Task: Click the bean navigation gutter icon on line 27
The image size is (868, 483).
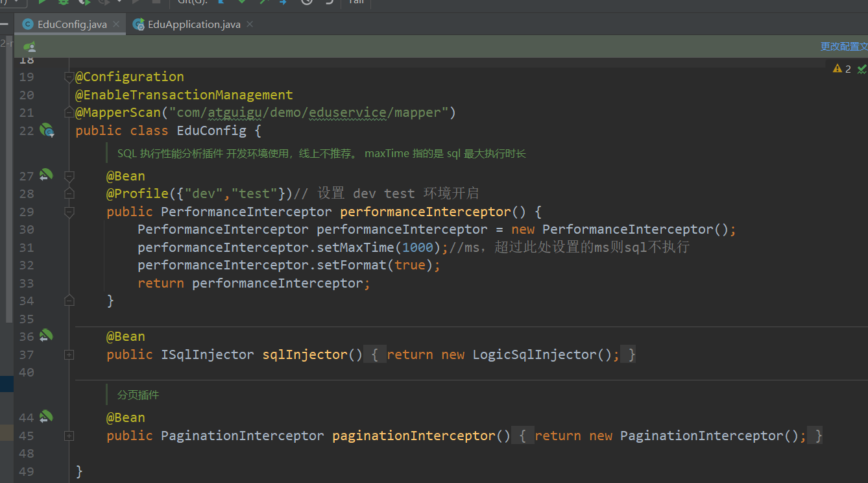Action: pos(45,175)
